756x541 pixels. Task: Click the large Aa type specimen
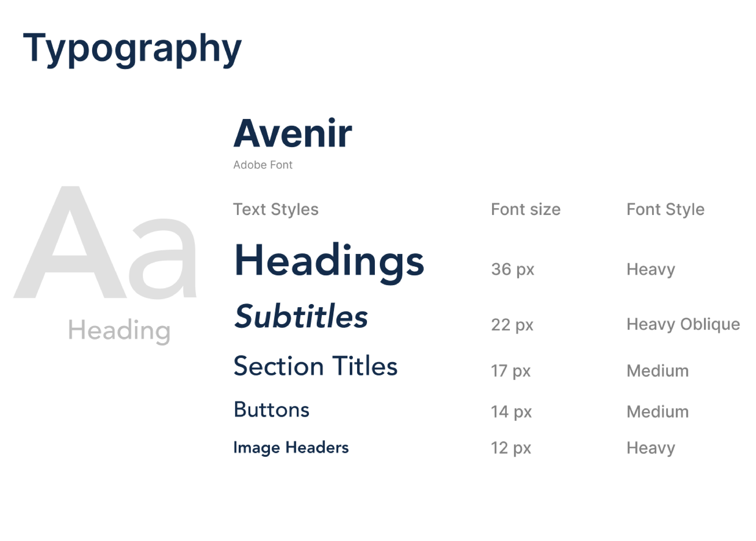click(105, 243)
